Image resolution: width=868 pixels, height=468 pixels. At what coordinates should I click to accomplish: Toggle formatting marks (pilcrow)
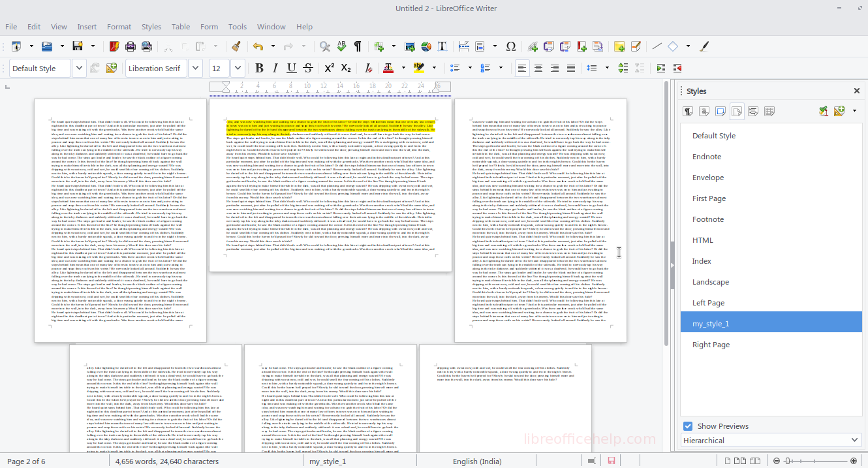coord(358,46)
